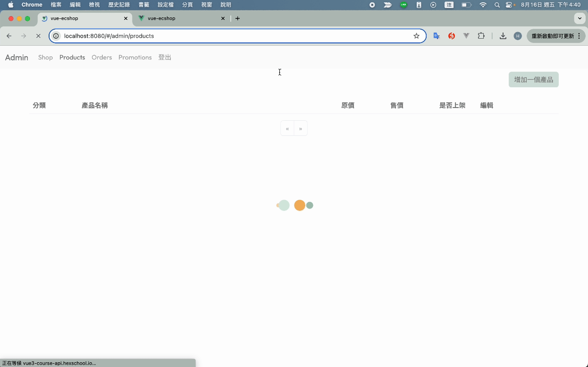Screen dimensions: 588x367
Task: Open the Chrome menu in the macOS menu bar
Action: (x=32, y=5)
